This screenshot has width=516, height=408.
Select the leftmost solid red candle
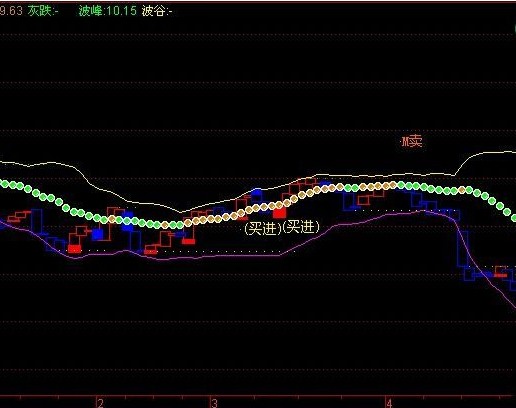point(74,249)
